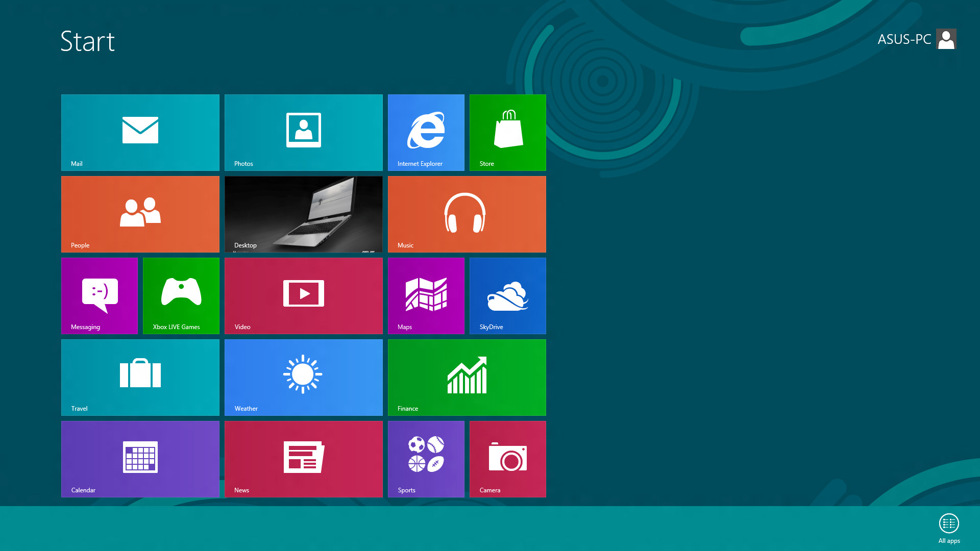Launch the Maps app
980x551 pixels.
point(426,296)
